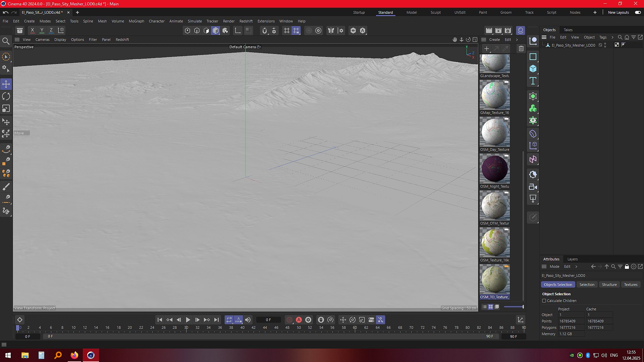644x362 pixels.
Task: Open Firefox from the taskbar
Action: (x=74, y=355)
